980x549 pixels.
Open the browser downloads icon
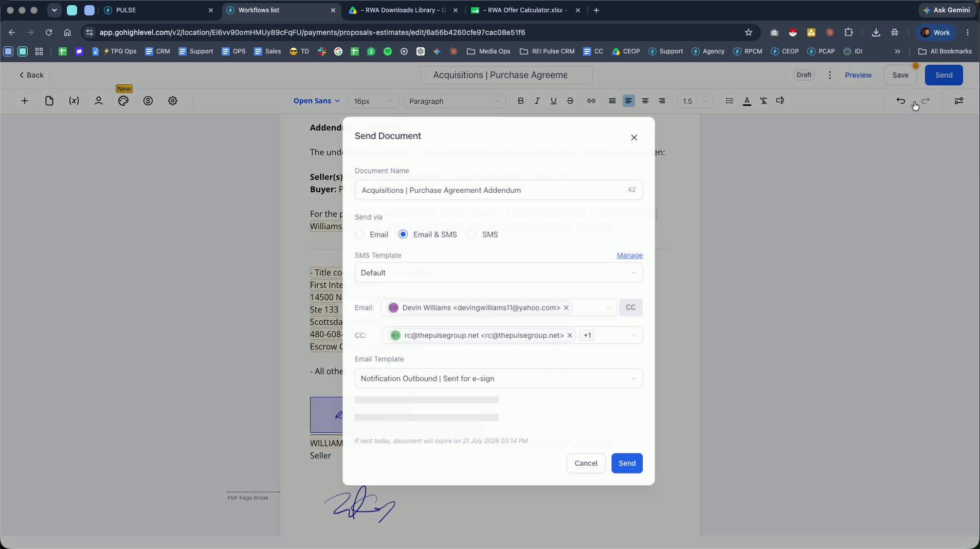pos(876,32)
